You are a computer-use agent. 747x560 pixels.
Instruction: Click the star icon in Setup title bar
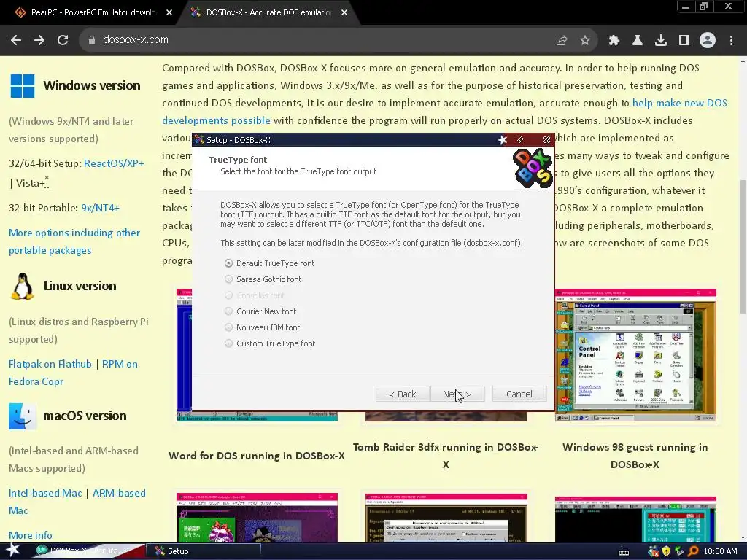[x=503, y=140]
